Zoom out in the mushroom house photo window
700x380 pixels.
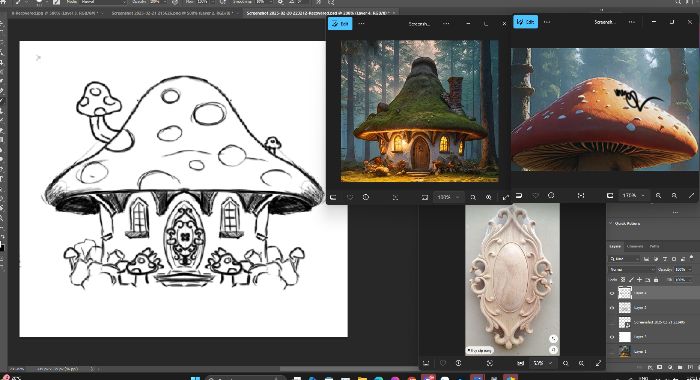pyautogui.click(x=473, y=197)
